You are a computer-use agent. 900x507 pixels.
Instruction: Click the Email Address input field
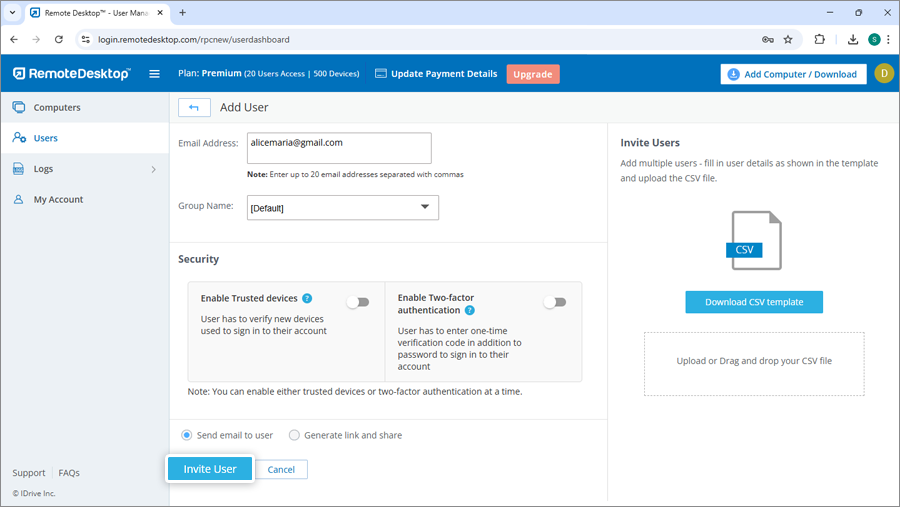(x=339, y=148)
